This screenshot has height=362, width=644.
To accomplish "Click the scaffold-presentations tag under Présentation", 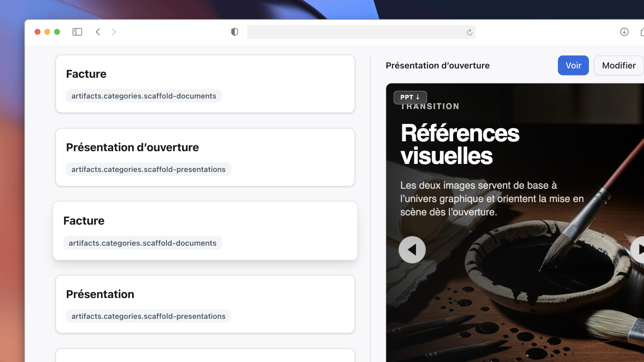I will click(x=148, y=316).
